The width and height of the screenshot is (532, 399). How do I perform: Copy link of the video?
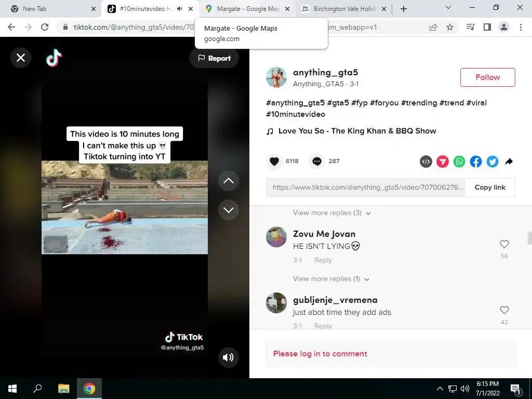coord(490,187)
